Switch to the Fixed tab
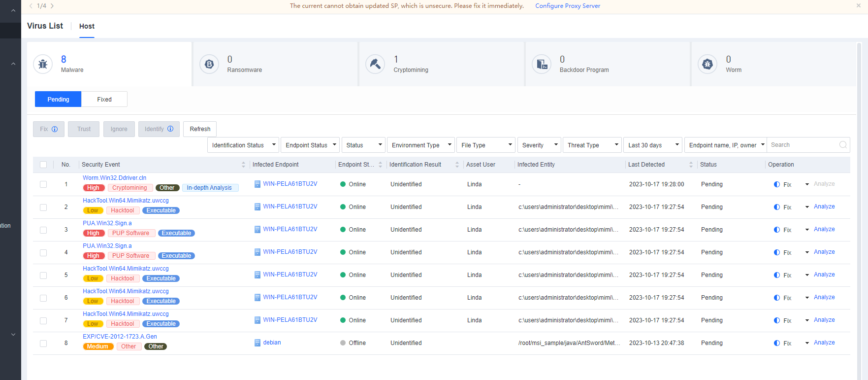The image size is (868, 380). coord(104,99)
